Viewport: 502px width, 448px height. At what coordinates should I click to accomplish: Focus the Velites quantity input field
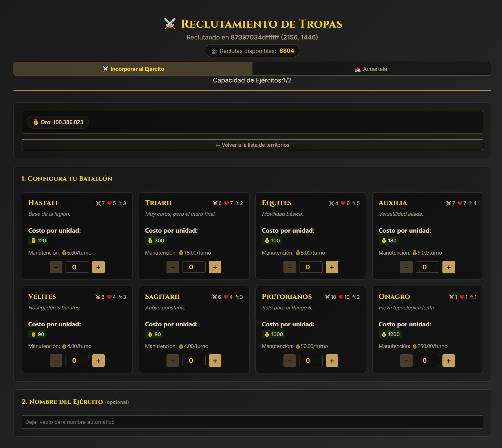pyautogui.click(x=77, y=361)
